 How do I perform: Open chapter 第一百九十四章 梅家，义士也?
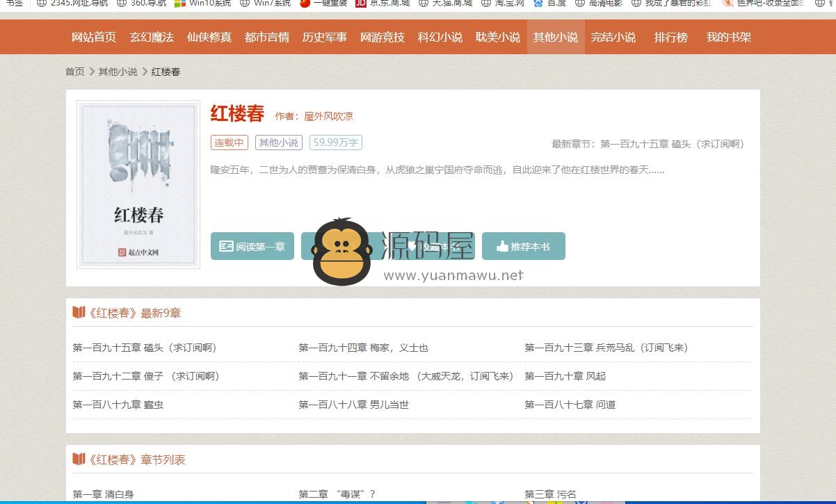(x=364, y=348)
